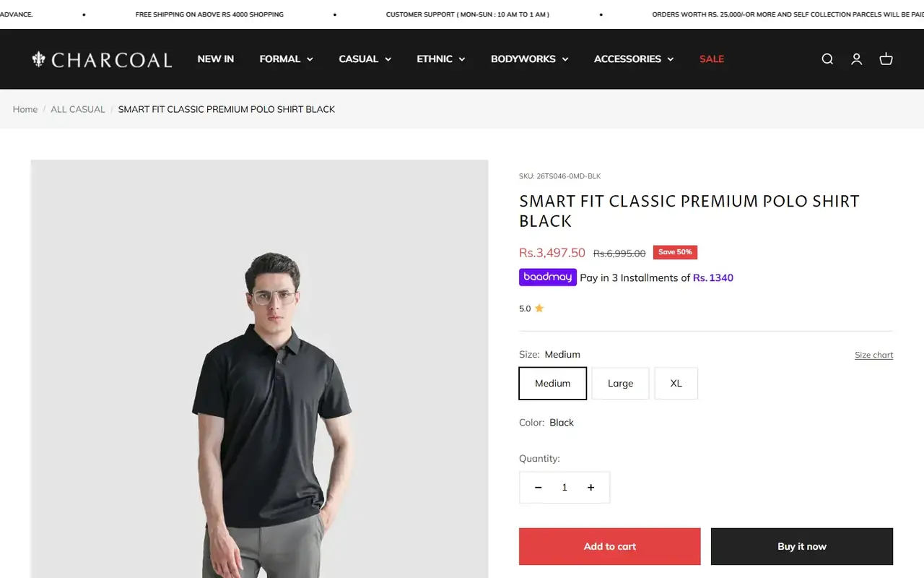Expand the CASUAL dropdown menu
The image size is (924, 578).
coord(365,59)
